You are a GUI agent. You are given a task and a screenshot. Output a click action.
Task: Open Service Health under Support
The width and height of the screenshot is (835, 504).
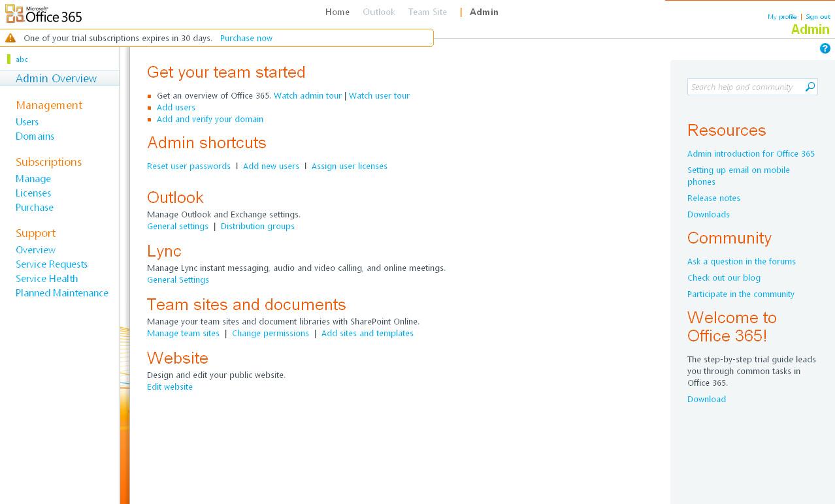46,279
